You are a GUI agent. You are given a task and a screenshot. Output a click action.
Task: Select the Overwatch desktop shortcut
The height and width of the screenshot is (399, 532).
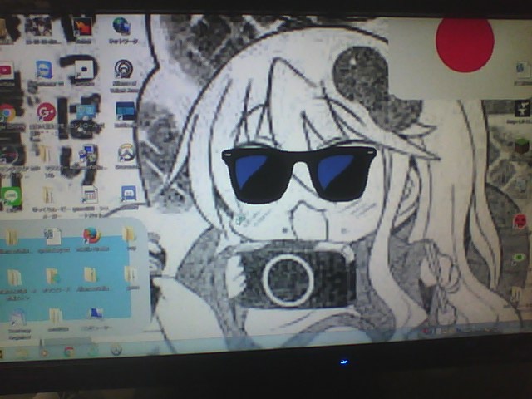[x=126, y=153]
